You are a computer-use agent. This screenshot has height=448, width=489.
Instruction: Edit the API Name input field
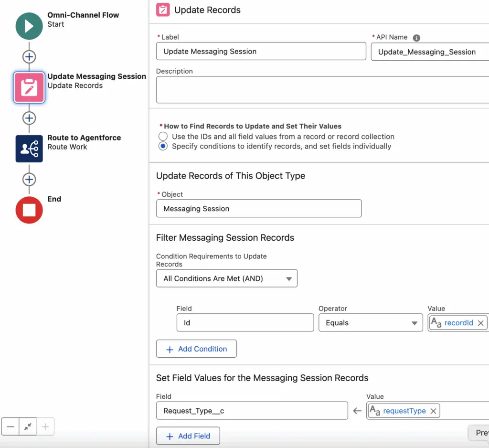click(x=430, y=52)
